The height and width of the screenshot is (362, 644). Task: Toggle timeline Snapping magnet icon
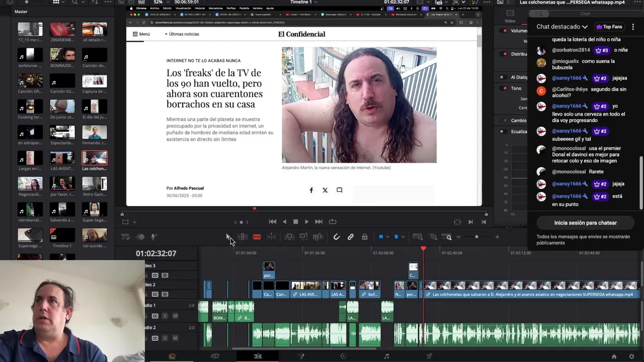tap(337, 237)
